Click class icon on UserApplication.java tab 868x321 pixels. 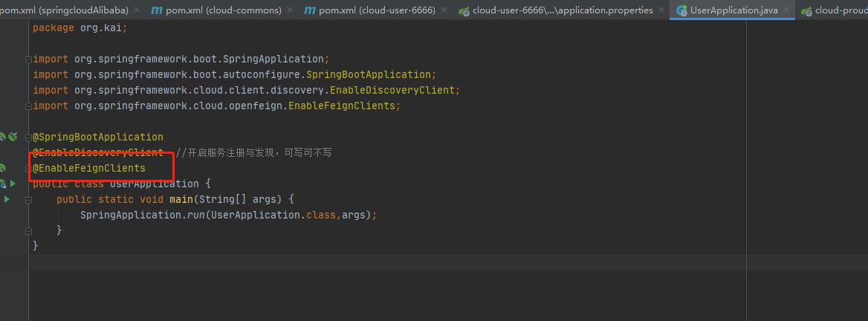coord(681,10)
